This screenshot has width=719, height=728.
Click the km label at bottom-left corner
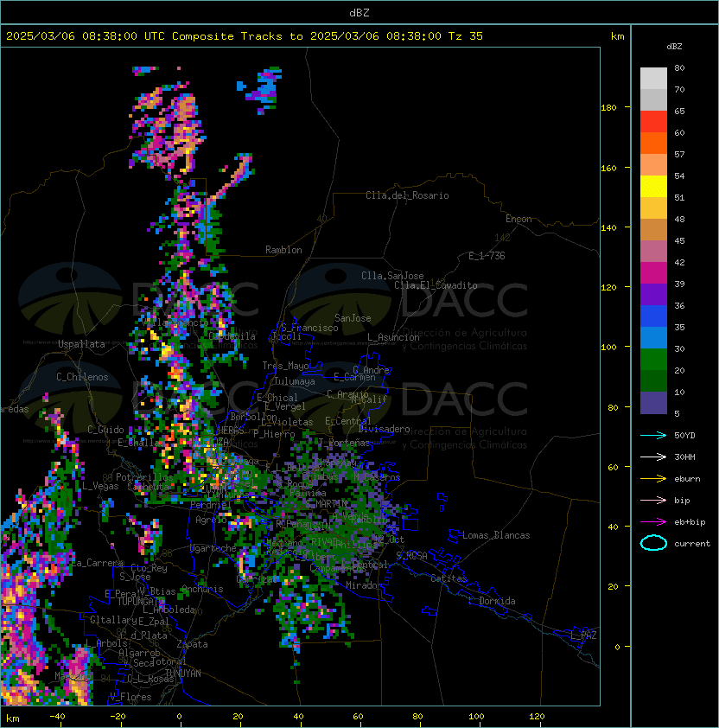[x=13, y=718]
